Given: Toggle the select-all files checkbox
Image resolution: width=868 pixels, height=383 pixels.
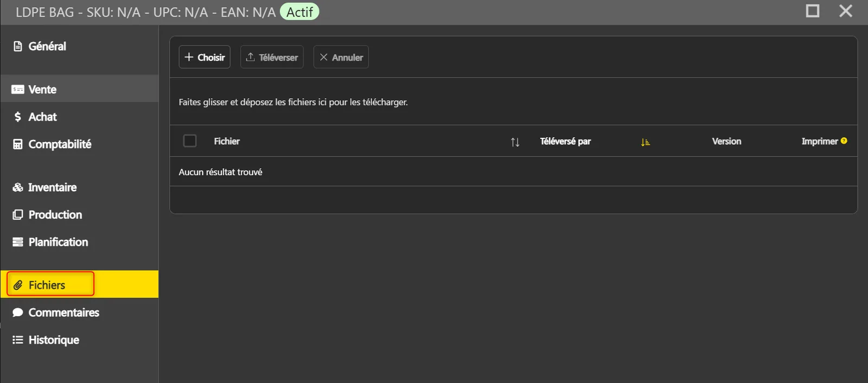Looking at the screenshot, I should 190,141.
